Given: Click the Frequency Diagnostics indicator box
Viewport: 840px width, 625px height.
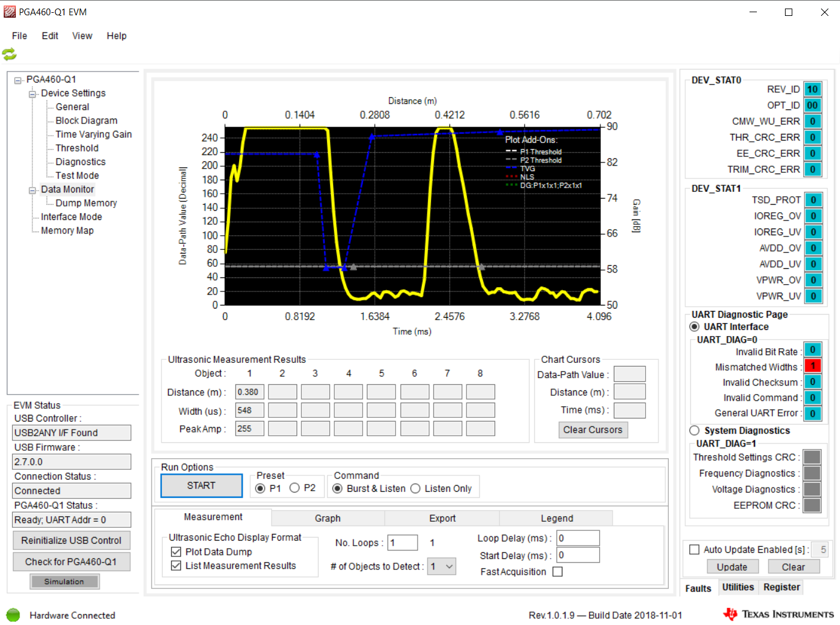Looking at the screenshot, I should point(812,473).
